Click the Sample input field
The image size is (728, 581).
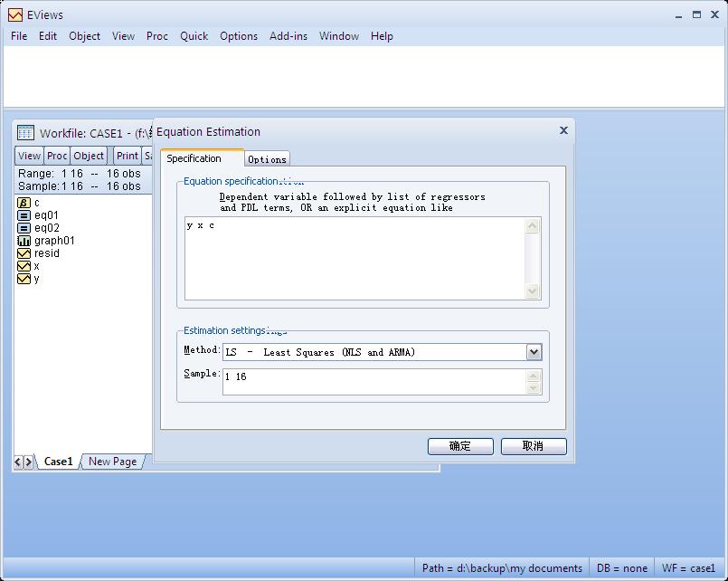[x=374, y=382]
